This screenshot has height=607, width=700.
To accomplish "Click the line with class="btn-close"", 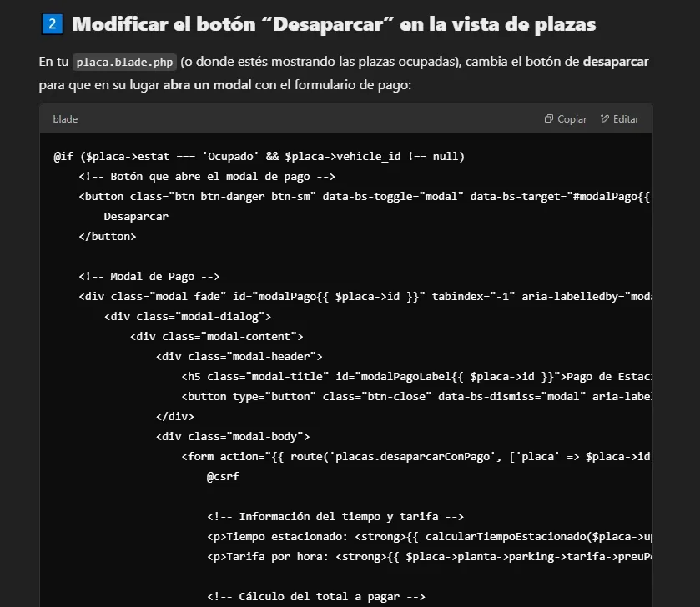I will click(x=416, y=397).
